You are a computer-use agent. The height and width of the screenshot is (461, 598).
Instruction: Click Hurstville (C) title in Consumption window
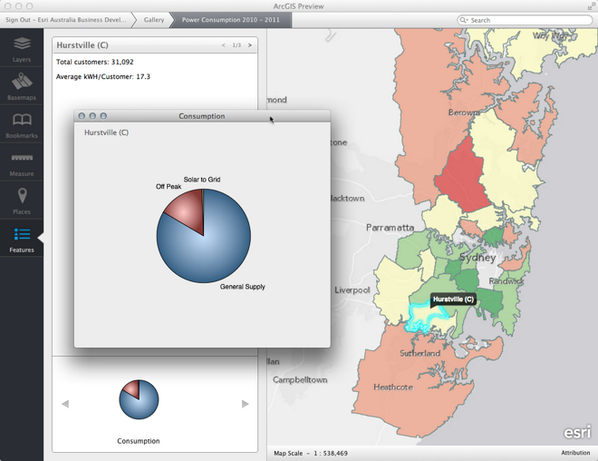point(106,133)
